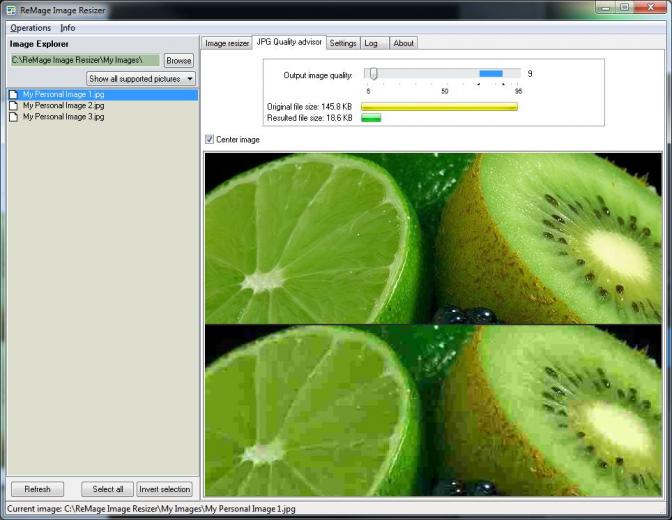This screenshot has width=672, height=520.
Task: Toggle the Center image checkbox
Action: [x=210, y=139]
